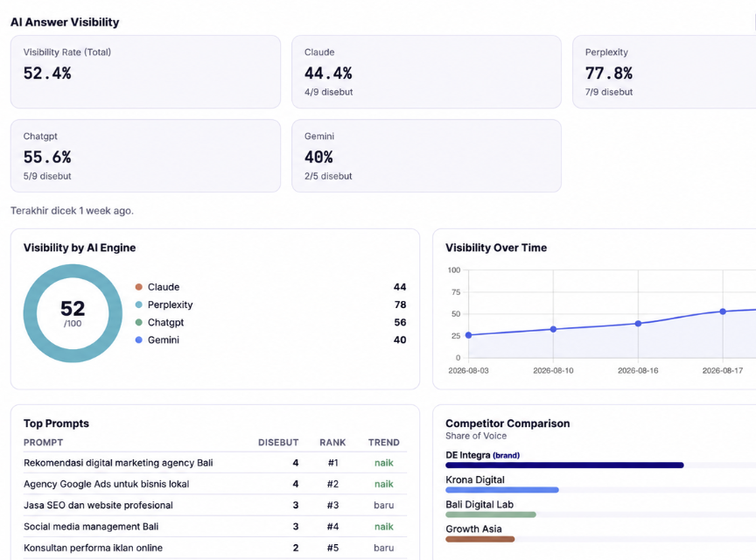
Task: Select the Gemini 40% card
Action: point(426,156)
